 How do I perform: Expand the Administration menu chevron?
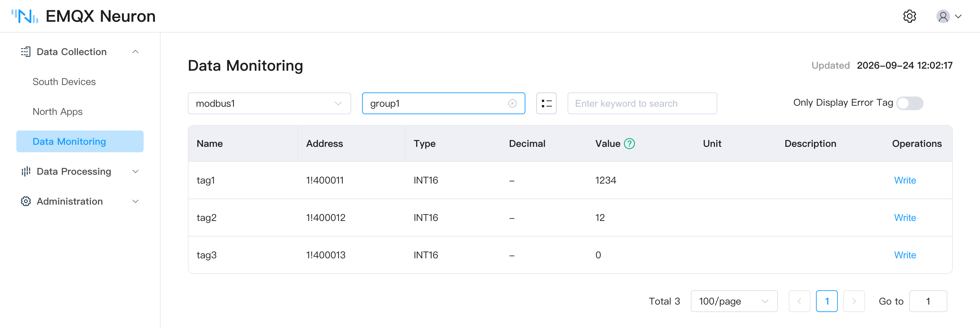135,202
